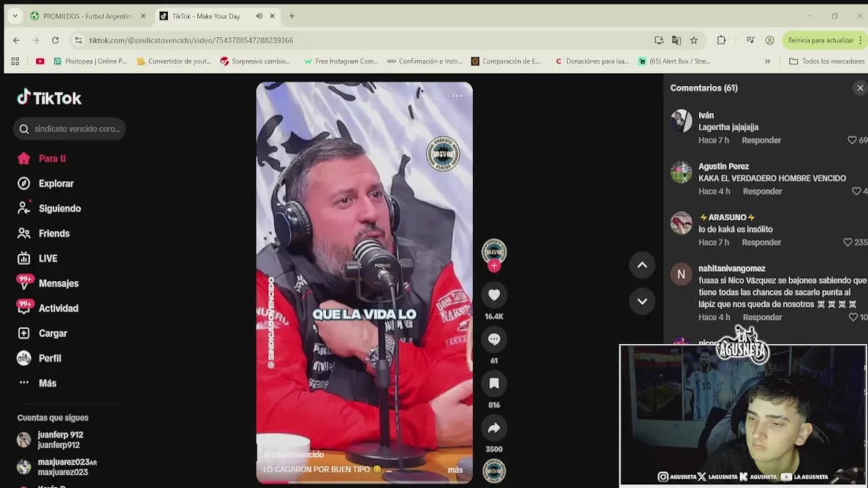Bookmark page with star icon
This screenshot has height=488, width=868.
point(694,41)
